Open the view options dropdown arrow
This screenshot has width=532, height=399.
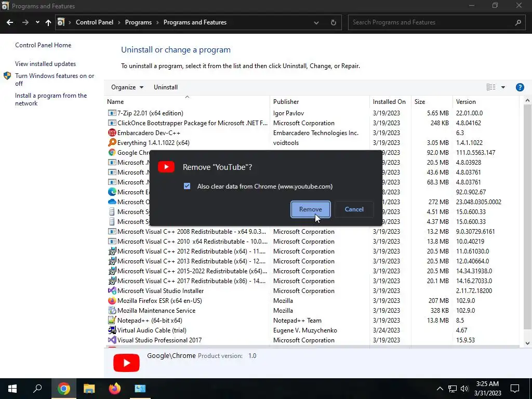click(503, 87)
